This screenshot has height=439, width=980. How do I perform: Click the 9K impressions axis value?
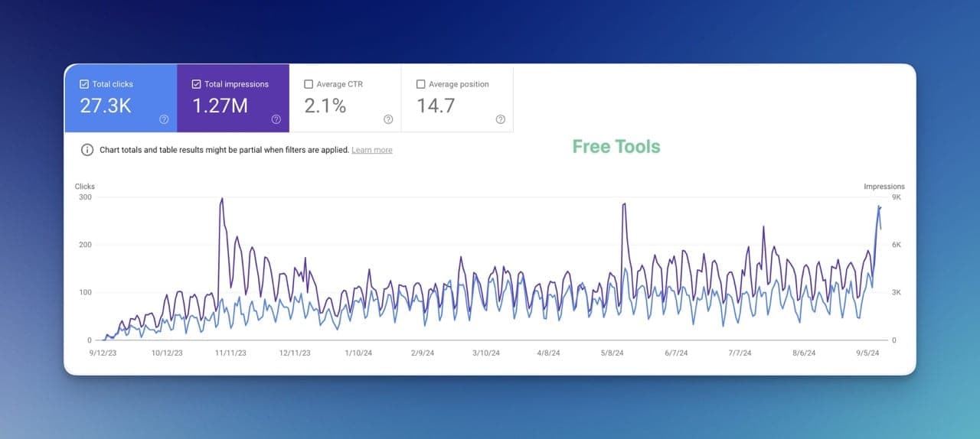click(x=897, y=197)
